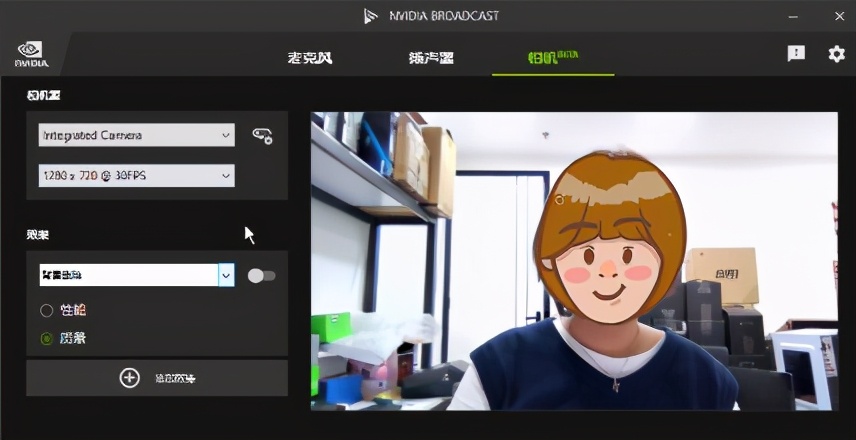Screen dimensions: 856x440
Task: Switch to the 麦克风 (Microphone) tab
Action: point(310,57)
